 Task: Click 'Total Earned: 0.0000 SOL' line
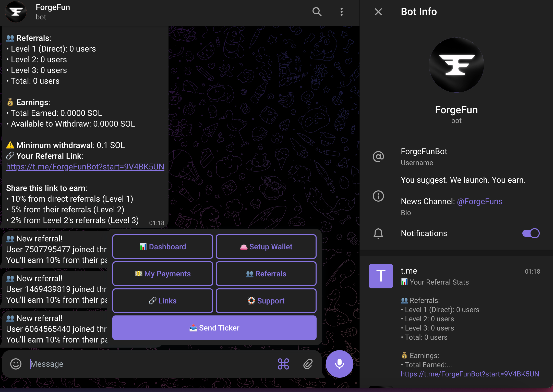pos(54,113)
